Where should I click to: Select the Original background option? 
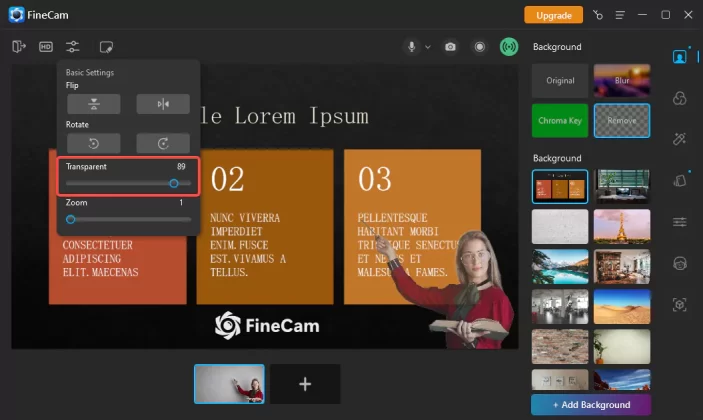(560, 81)
